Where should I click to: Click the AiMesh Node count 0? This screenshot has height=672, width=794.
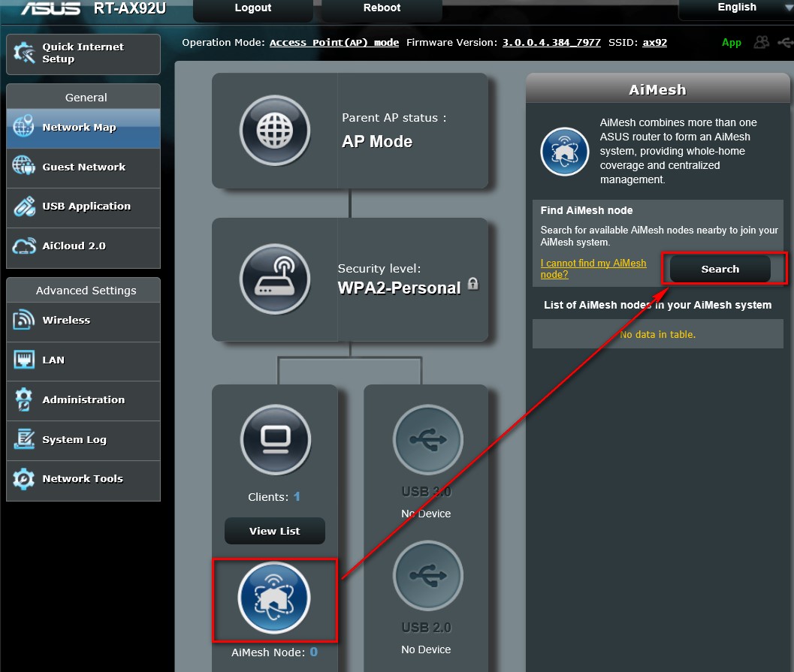coord(314,652)
